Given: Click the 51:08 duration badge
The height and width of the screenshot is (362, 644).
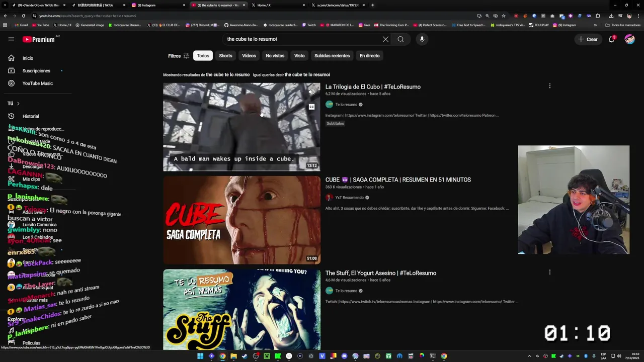Looking at the screenshot, I should pyautogui.click(x=312, y=258).
